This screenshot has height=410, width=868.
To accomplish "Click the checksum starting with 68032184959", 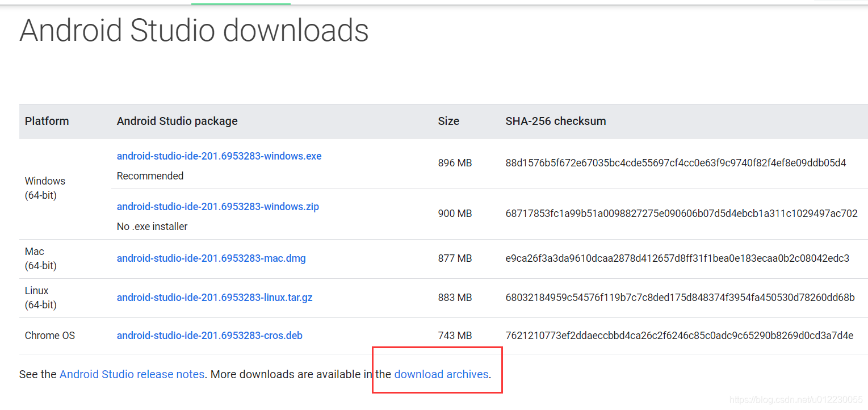I will (x=680, y=298).
